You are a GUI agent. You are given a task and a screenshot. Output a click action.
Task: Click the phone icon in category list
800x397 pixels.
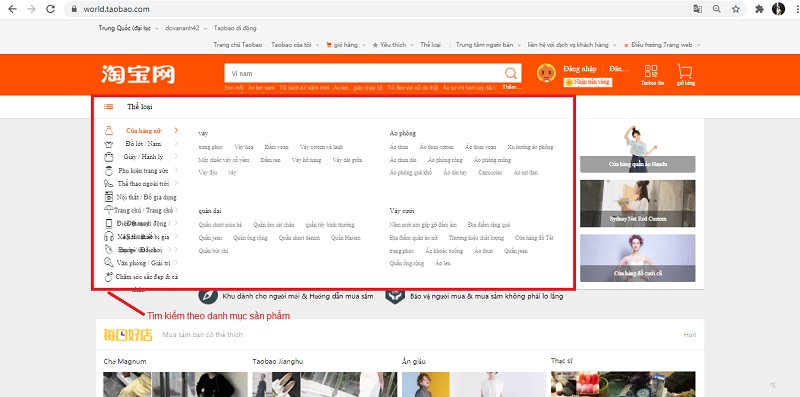click(109, 223)
